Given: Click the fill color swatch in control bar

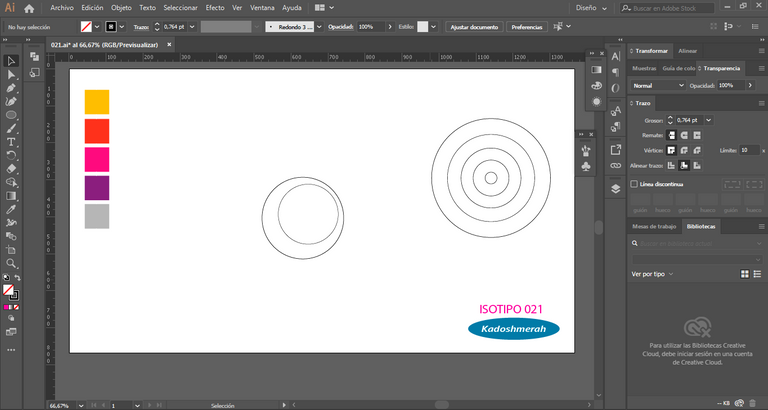Looking at the screenshot, I should tap(86, 27).
